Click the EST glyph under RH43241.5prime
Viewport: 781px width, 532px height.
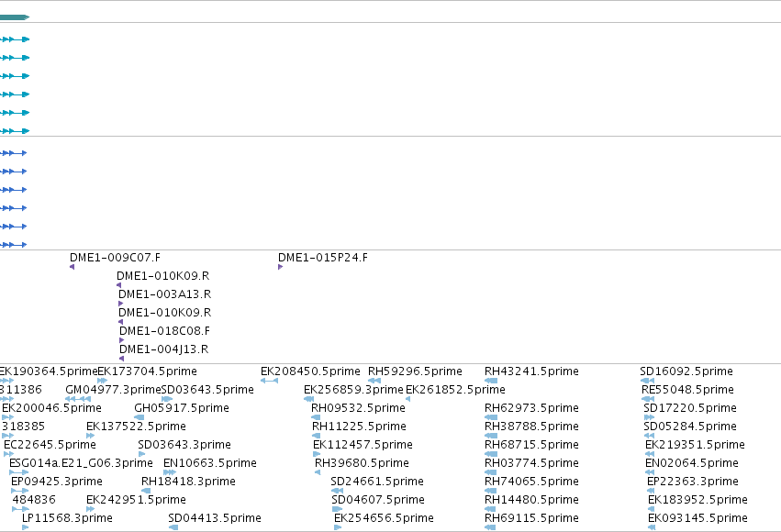(x=491, y=381)
